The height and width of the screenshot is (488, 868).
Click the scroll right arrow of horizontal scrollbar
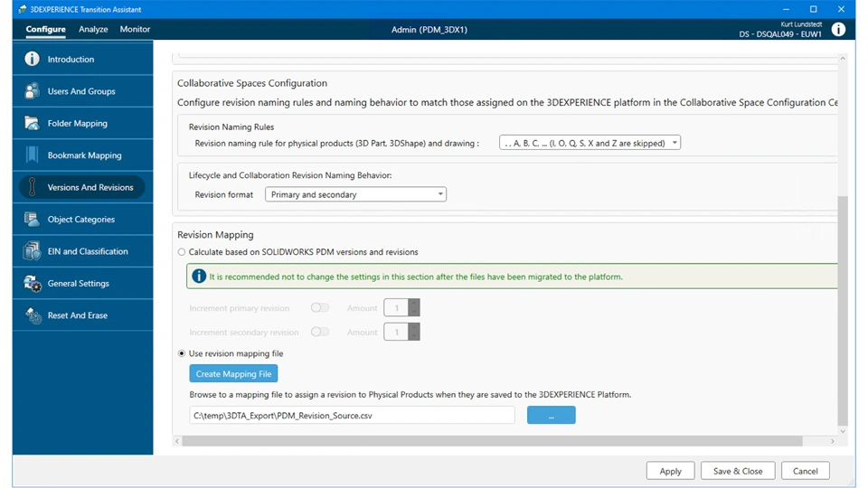pos(832,441)
